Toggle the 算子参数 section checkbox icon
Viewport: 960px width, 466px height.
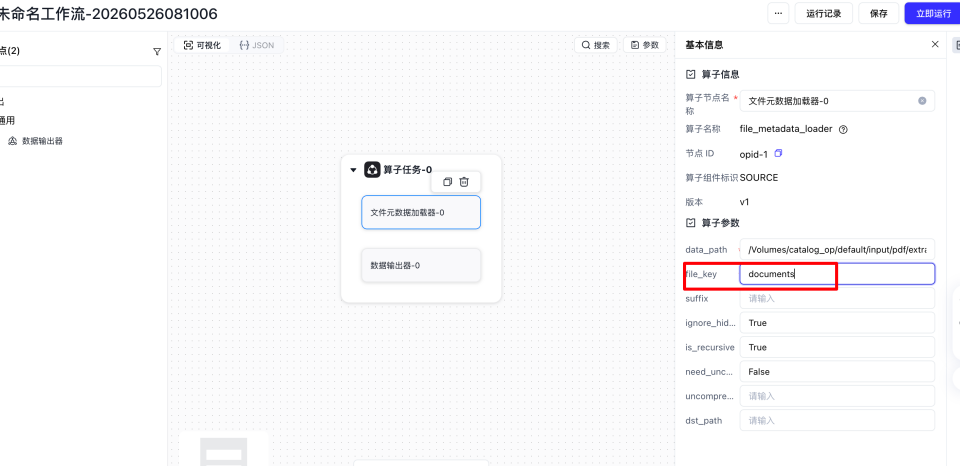691,223
